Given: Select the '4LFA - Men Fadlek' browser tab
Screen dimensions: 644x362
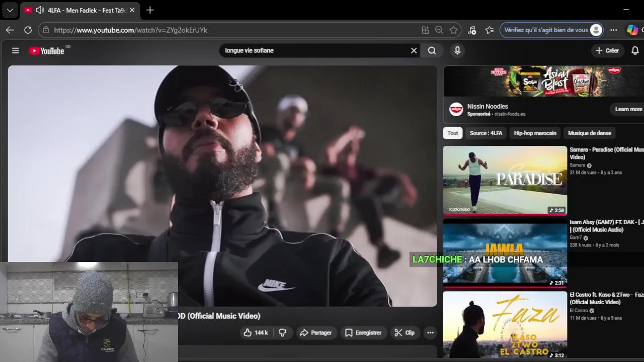Looking at the screenshot, I should pos(80,10).
